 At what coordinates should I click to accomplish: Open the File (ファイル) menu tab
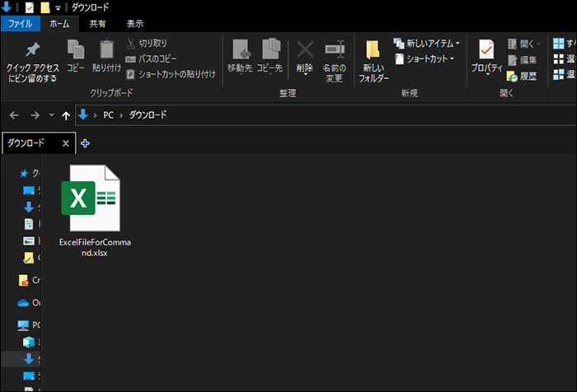pyautogui.click(x=20, y=24)
